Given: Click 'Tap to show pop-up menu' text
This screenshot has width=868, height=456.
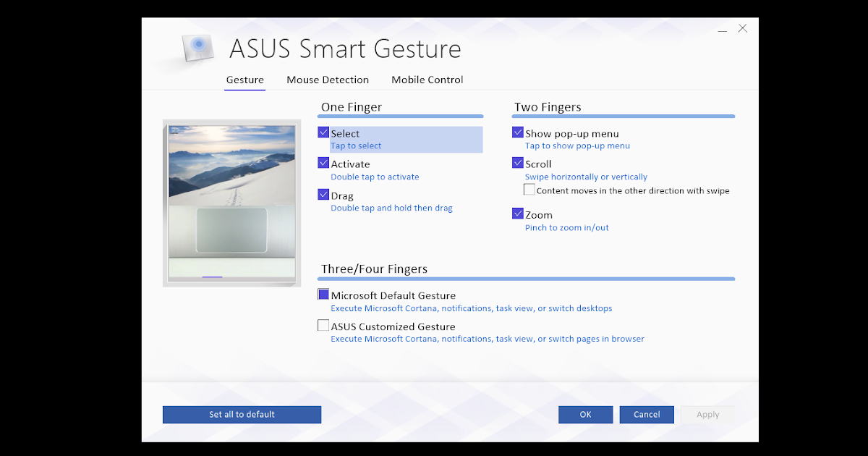Looking at the screenshot, I should (x=577, y=146).
